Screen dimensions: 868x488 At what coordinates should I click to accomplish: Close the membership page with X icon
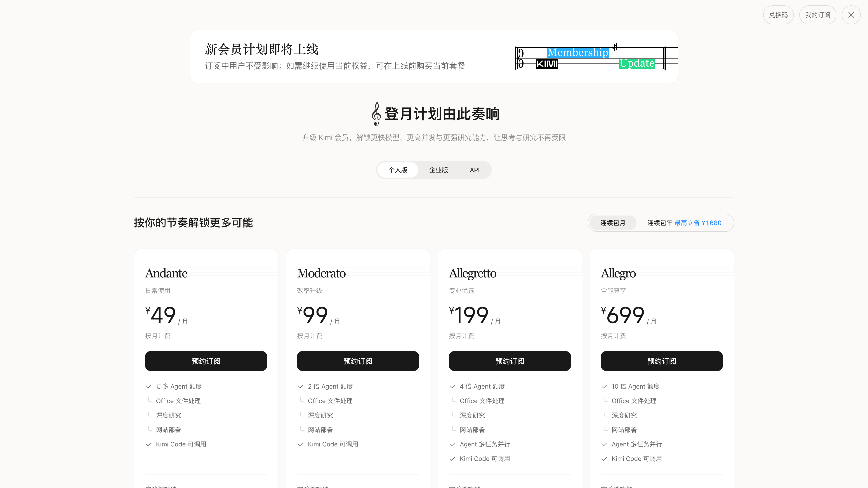pos(851,15)
